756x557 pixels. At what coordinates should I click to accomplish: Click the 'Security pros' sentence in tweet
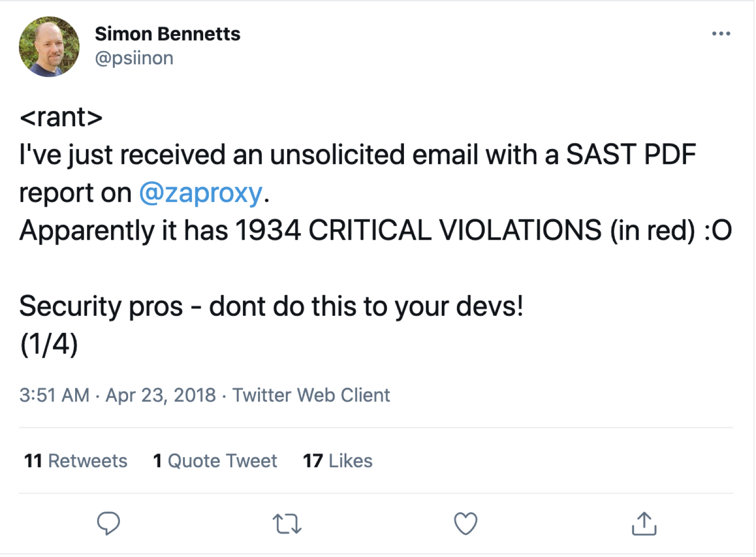(271, 306)
